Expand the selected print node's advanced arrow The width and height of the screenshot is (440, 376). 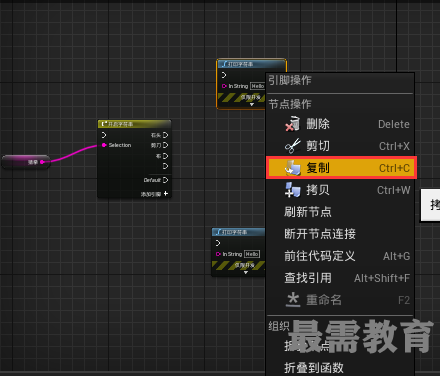[x=252, y=105]
